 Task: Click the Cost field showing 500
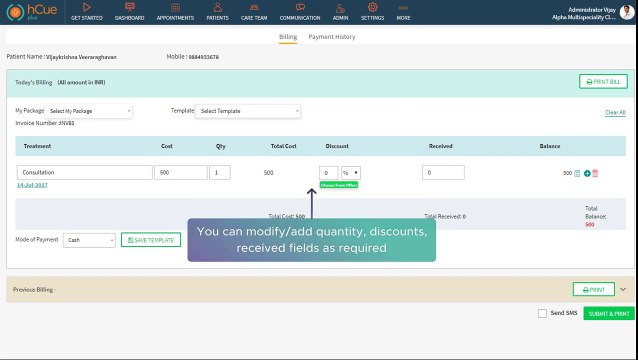[x=181, y=172]
